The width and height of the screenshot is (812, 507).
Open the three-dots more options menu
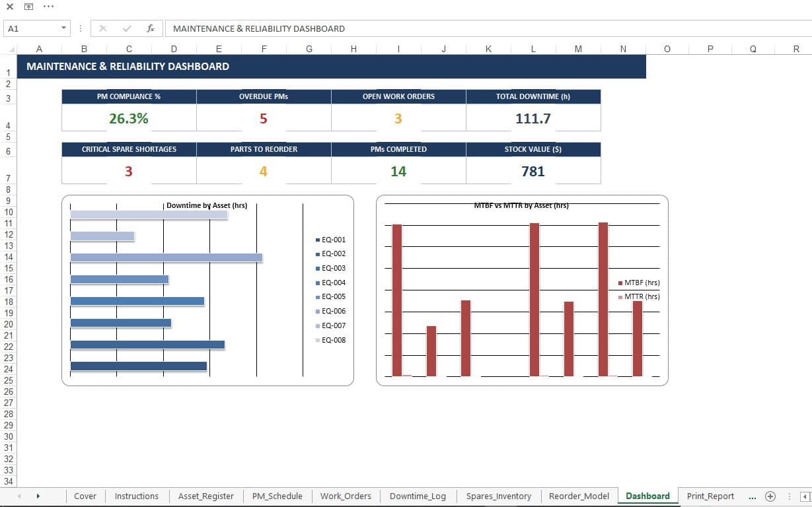pos(48,7)
